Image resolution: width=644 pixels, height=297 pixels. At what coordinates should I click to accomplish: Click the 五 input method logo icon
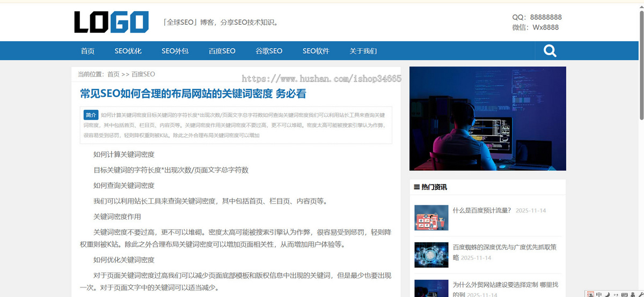point(590,294)
